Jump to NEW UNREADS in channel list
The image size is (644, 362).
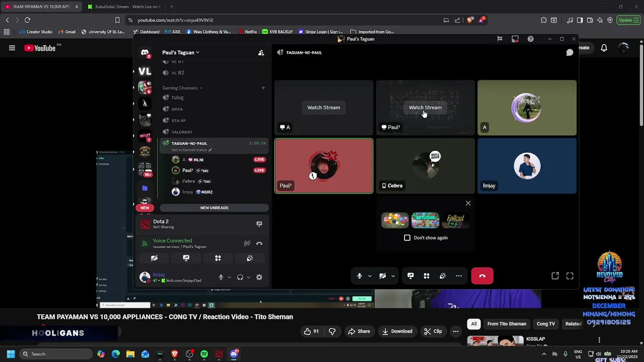(214, 208)
